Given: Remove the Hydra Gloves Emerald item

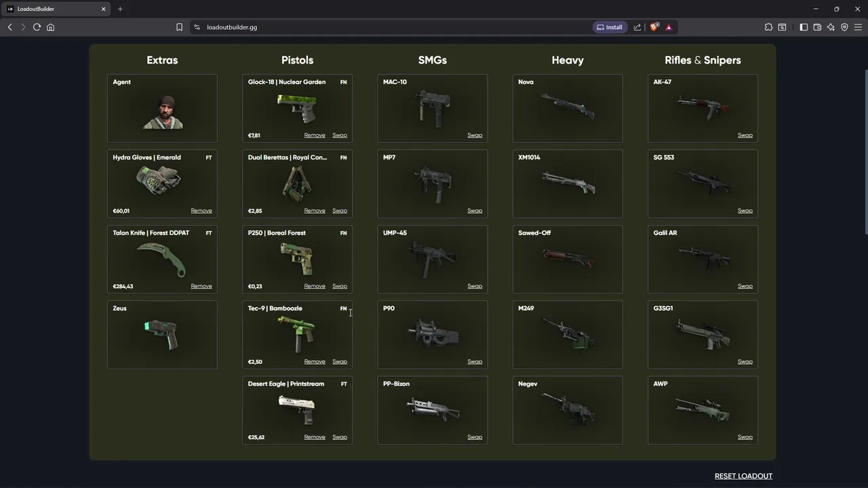Looking at the screenshot, I should [x=201, y=211].
